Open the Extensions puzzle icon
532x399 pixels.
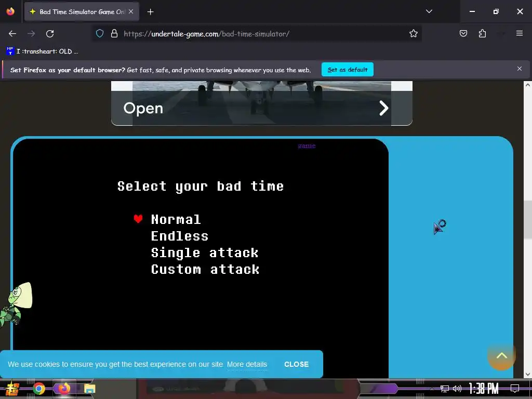[482, 34]
